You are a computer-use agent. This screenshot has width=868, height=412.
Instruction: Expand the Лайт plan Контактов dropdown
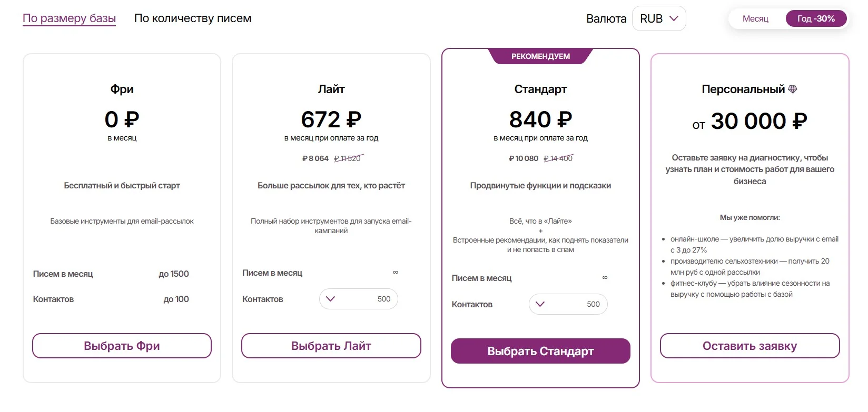tap(358, 299)
